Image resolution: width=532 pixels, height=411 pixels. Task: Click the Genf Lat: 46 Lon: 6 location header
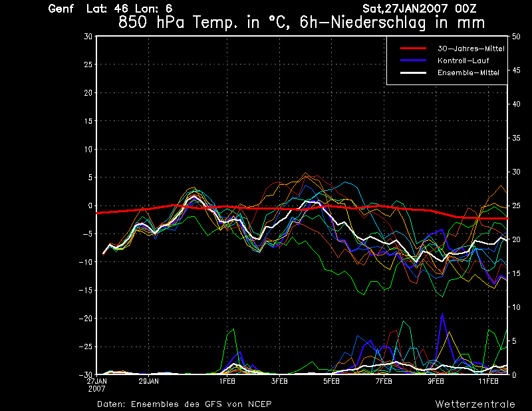[x=110, y=9]
